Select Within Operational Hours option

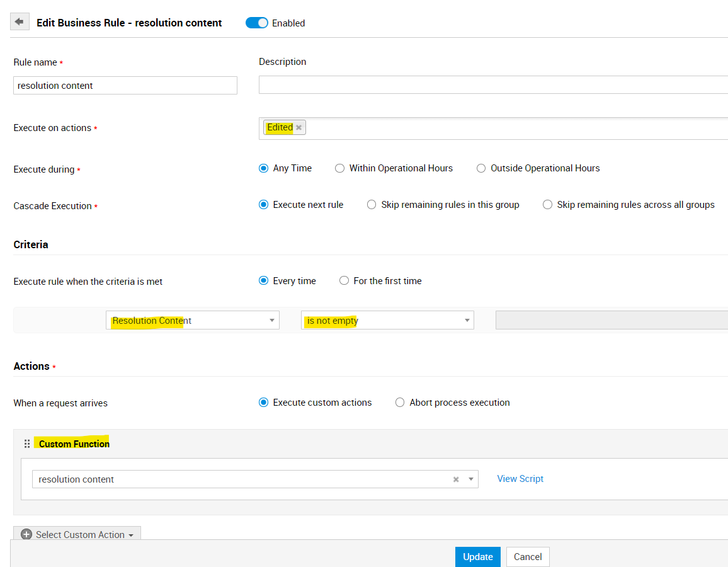[340, 168]
